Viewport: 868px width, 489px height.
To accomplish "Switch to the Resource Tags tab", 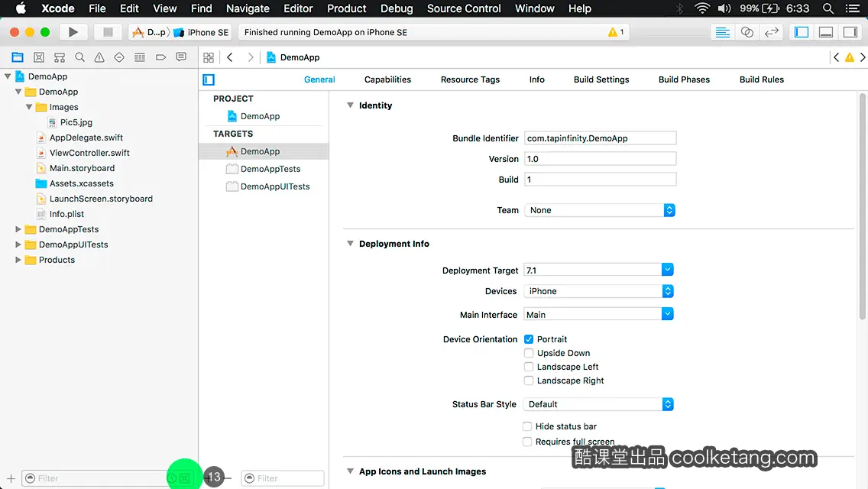I will pos(470,79).
